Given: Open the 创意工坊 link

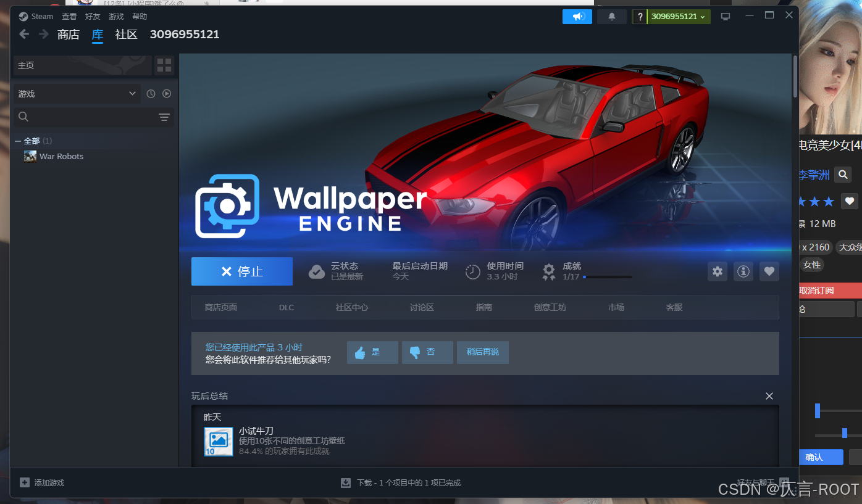Looking at the screenshot, I should [550, 307].
